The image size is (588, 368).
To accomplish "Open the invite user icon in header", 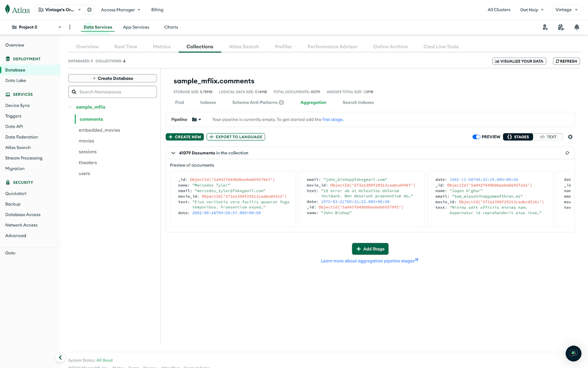I will [x=545, y=28].
